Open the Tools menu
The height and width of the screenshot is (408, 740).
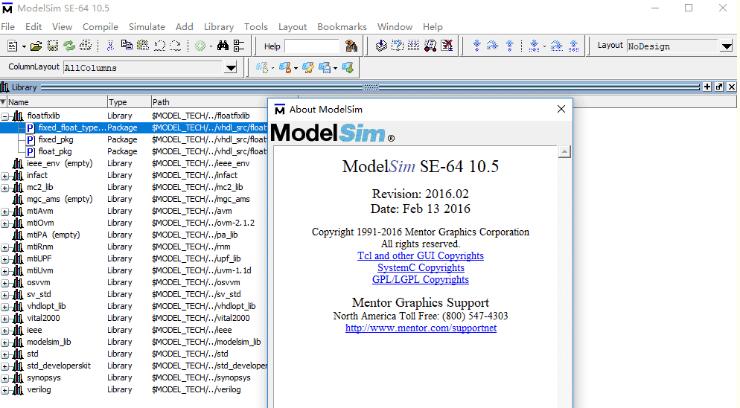coord(256,27)
